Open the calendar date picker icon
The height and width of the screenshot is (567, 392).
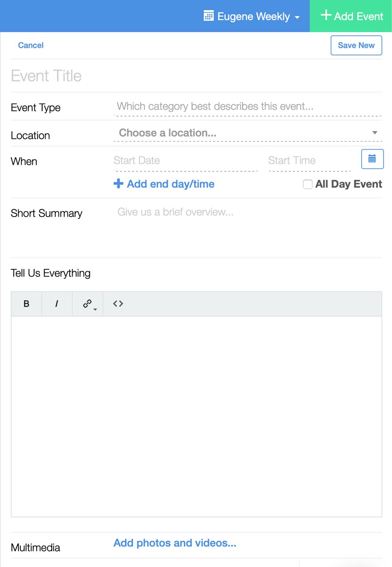pyautogui.click(x=373, y=159)
